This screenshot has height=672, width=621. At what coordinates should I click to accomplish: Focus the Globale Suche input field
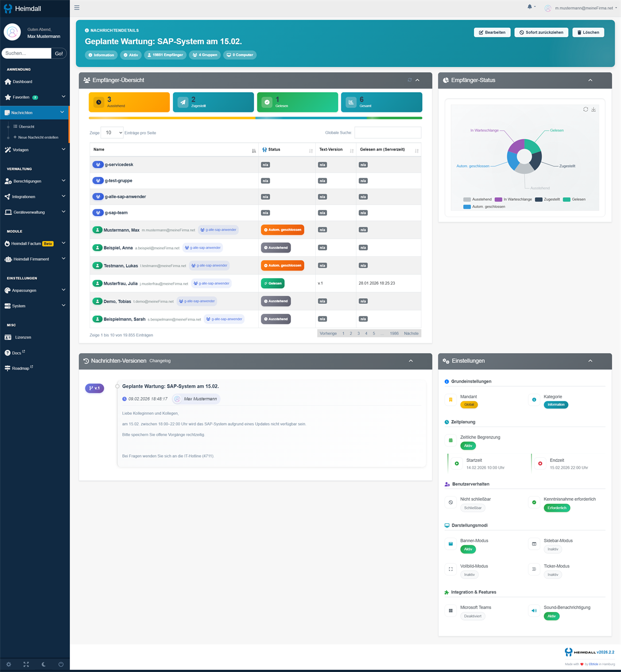click(388, 133)
